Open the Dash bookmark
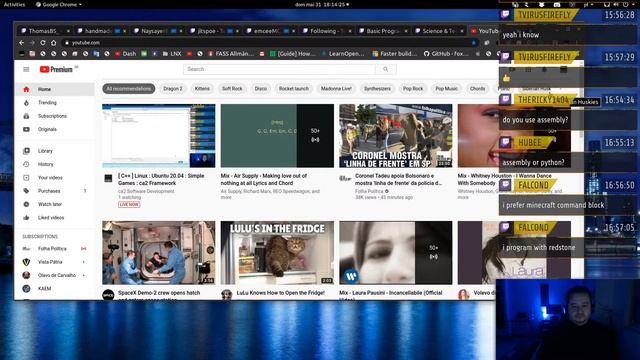This screenshot has width=640, height=360. (125, 53)
